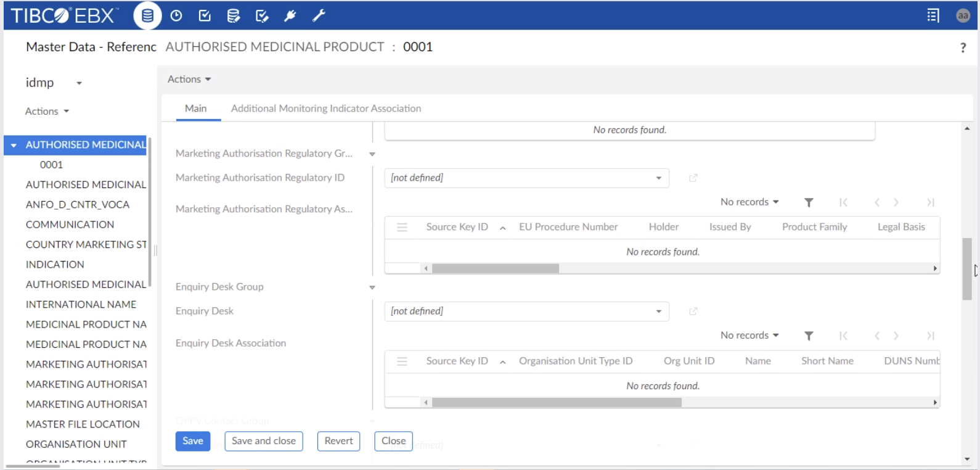Go to next page in Enquiry Desk Association table

[896, 336]
